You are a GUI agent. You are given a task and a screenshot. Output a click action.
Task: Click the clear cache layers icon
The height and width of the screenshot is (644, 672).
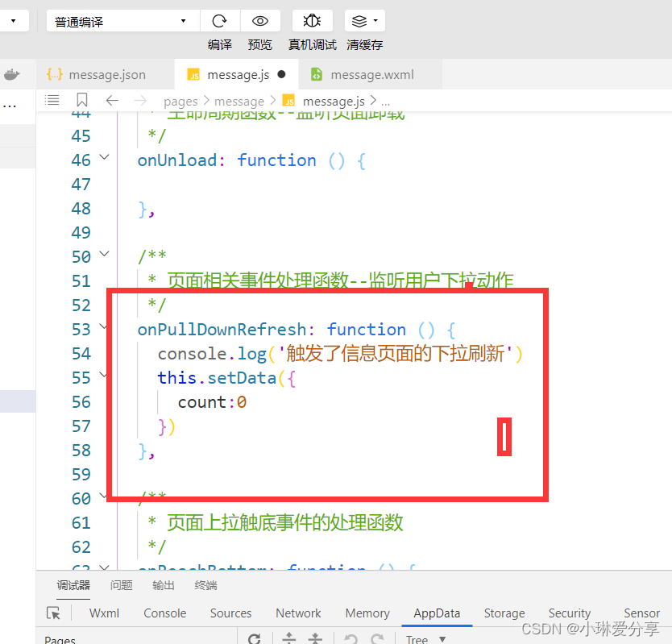(x=359, y=21)
